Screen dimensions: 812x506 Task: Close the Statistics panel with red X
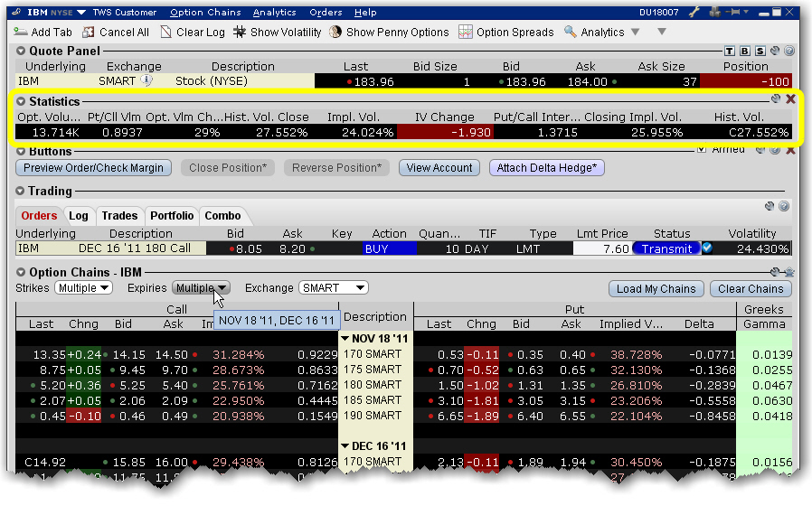(x=790, y=99)
